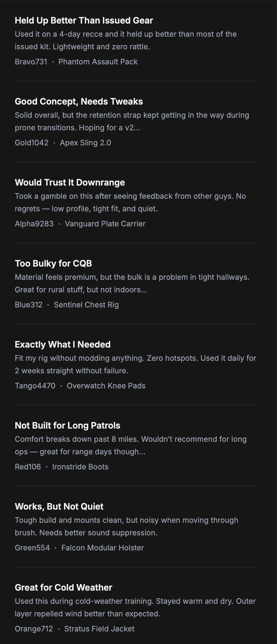This screenshot has width=277, height=644.
Task: Click the Overwatch Knee Pads product
Action: pyautogui.click(x=106, y=386)
